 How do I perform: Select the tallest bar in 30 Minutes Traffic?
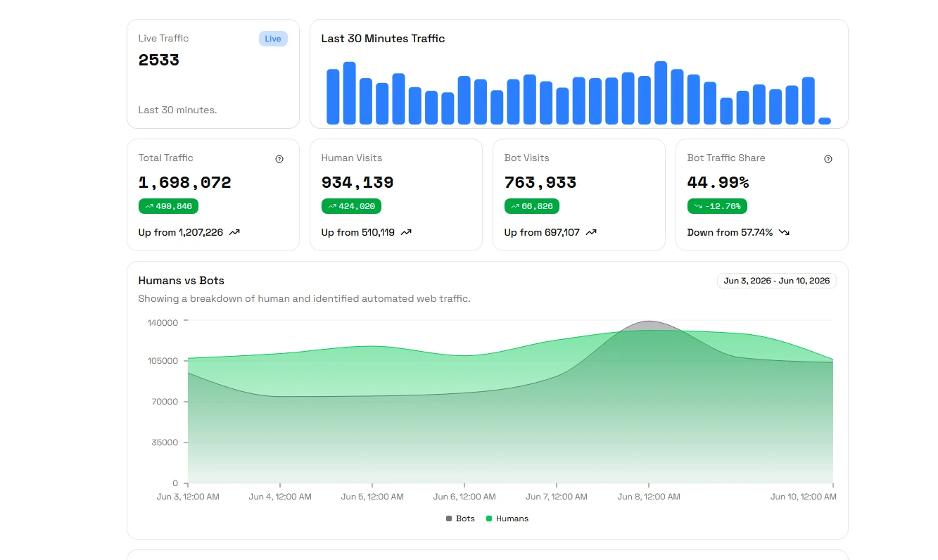pos(661,93)
